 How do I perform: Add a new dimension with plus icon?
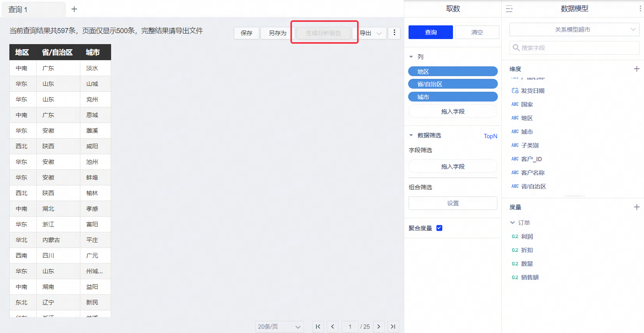pos(637,69)
